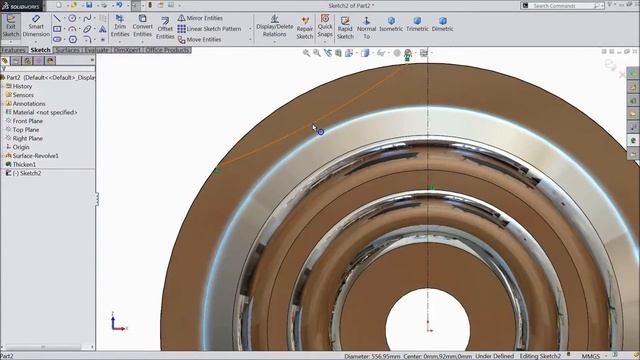The width and height of the screenshot is (640, 360).
Task: Select the Straight Slot tool
Action: click(x=57, y=40)
